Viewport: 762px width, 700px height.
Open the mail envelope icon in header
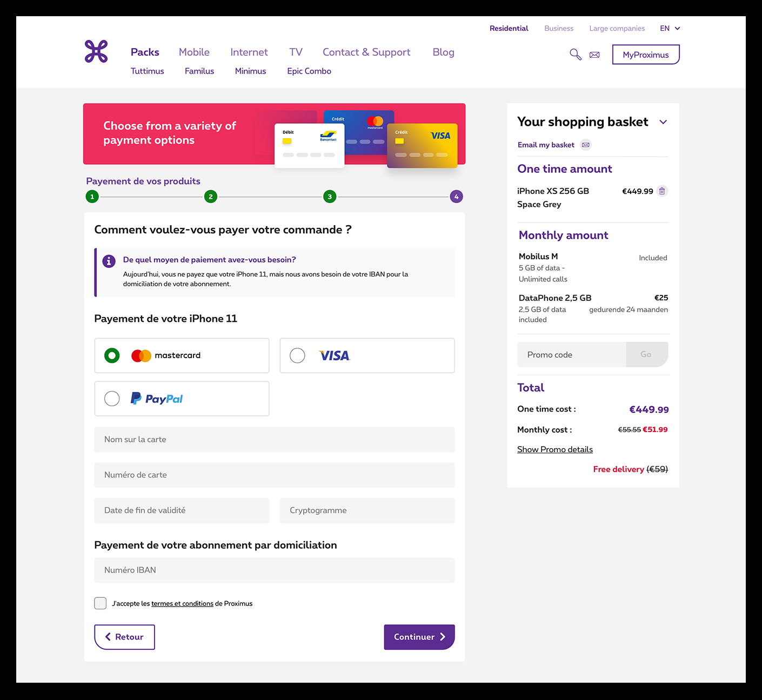[x=594, y=55]
